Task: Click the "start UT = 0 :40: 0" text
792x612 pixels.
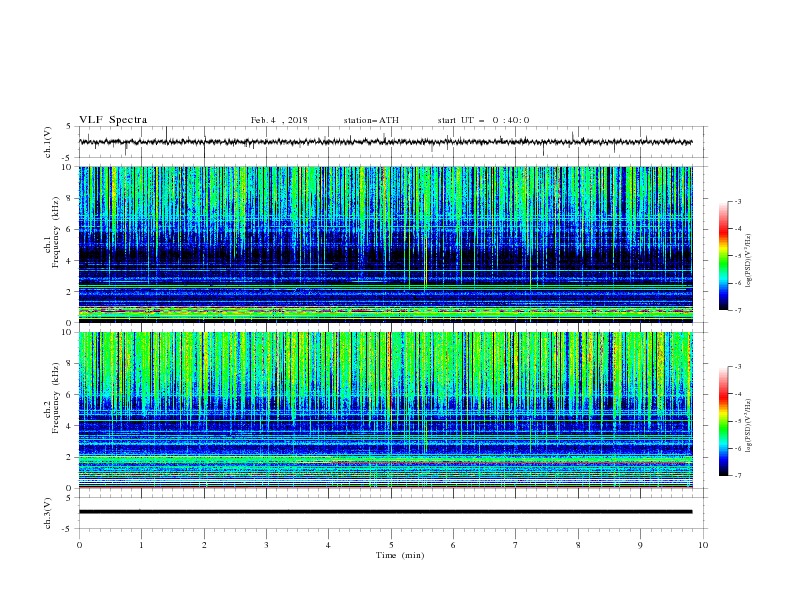Action: coord(483,120)
